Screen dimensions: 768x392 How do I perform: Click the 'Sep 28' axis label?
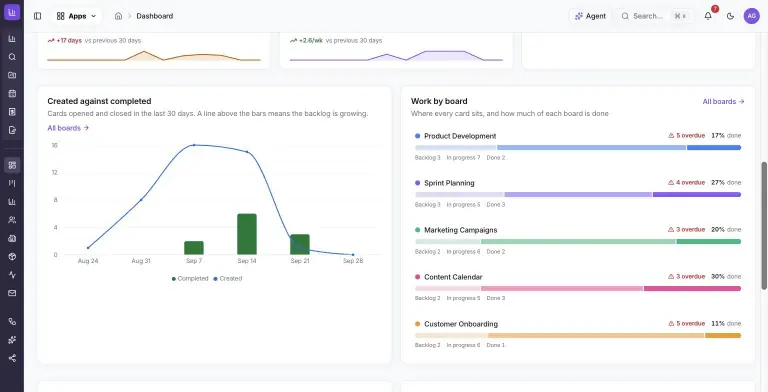tap(353, 261)
